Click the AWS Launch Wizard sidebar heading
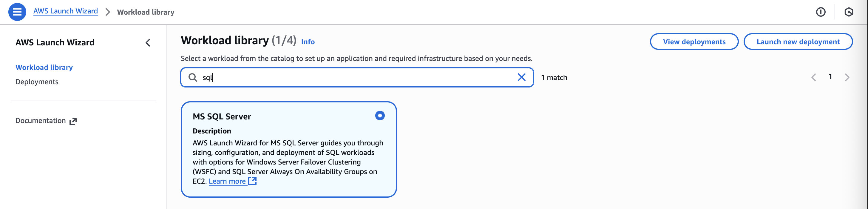This screenshot has width=868, height=209. (x=55, y=42)
